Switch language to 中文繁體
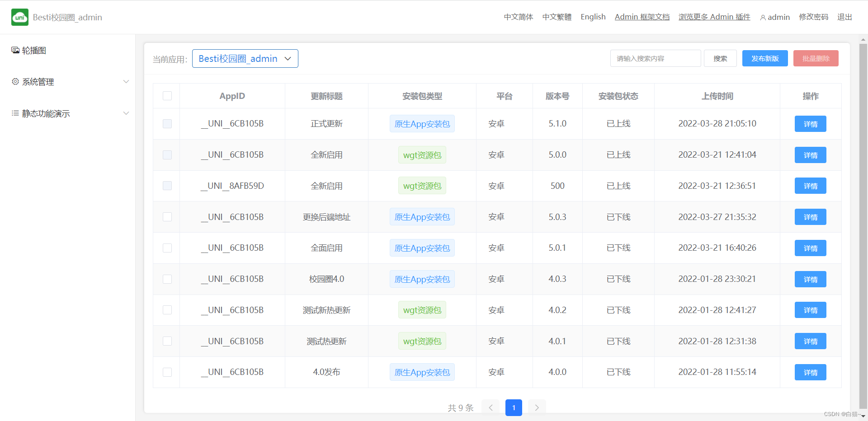The image size is (868, 421). [x=557, y=17]
